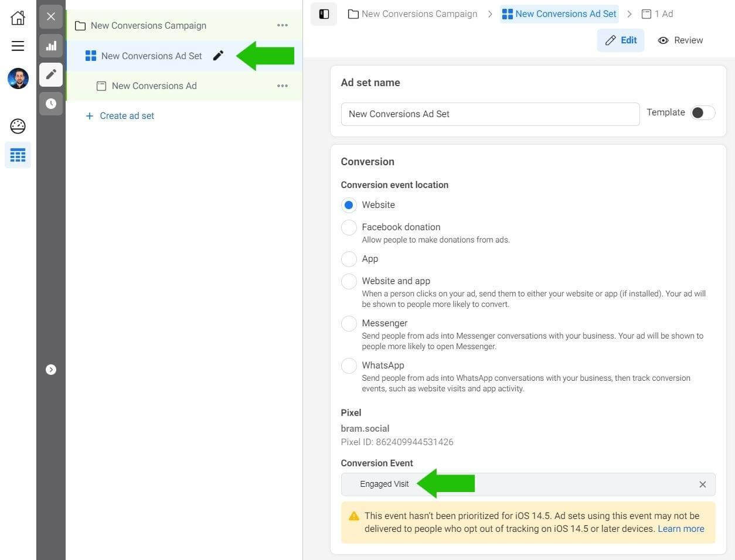Select the Website and app radio button
This screenshot has height=560, width=735.
click(x=349, y=281)
